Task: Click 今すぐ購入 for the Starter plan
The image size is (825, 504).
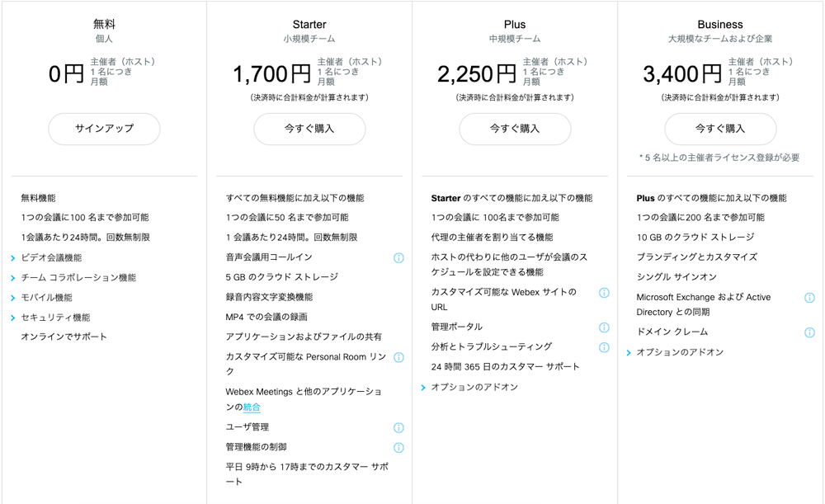Action: [309, 129]
